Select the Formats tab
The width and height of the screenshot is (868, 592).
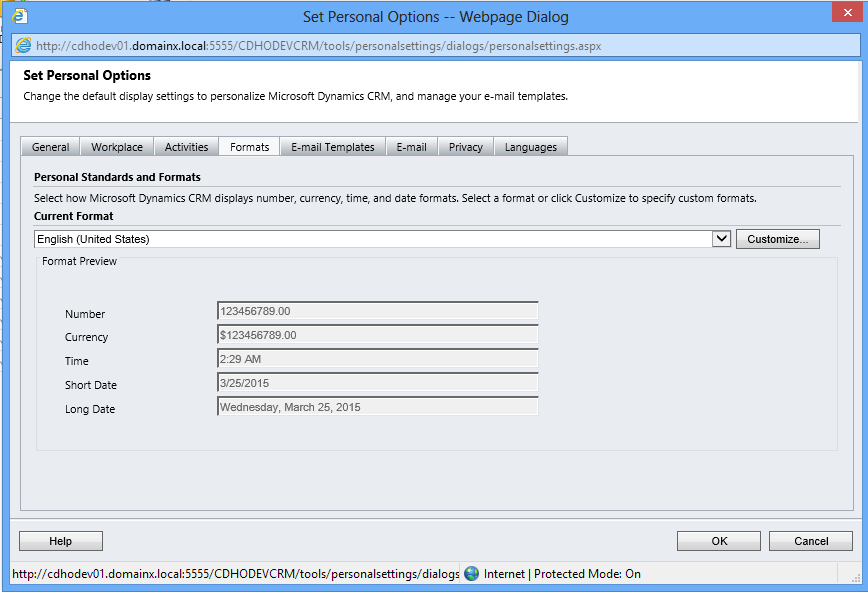point(250,147)
